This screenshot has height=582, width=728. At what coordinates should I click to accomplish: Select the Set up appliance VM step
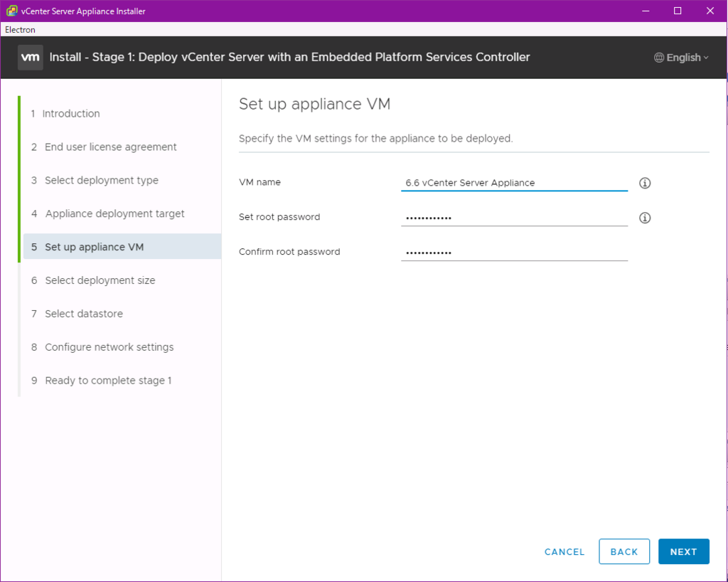[122, 247]
